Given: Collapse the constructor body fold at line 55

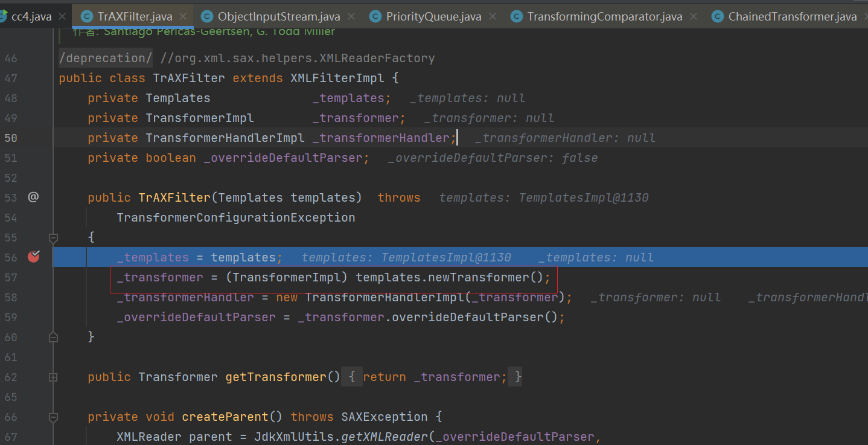Looking at the screenshot, I should click(53, 237).
